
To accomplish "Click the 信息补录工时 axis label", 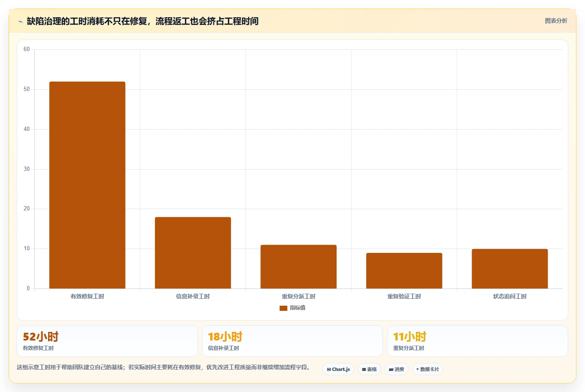I will click(x=193, y=296).
